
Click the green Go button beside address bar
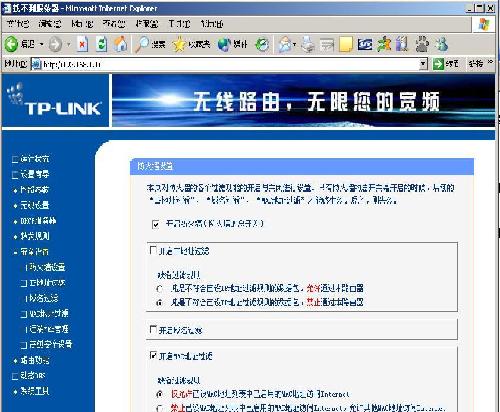445,64
